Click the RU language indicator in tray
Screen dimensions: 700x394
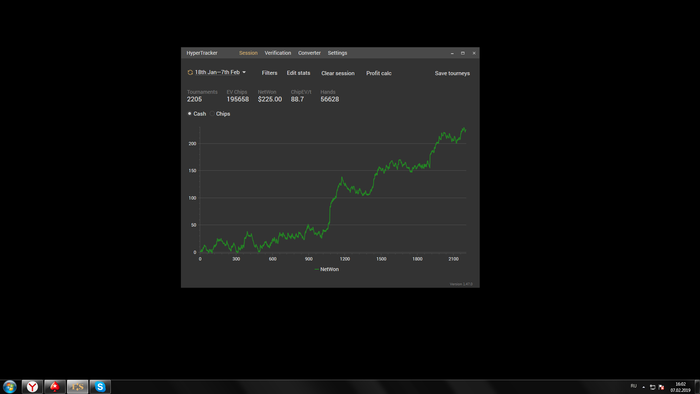click(633, 386)
